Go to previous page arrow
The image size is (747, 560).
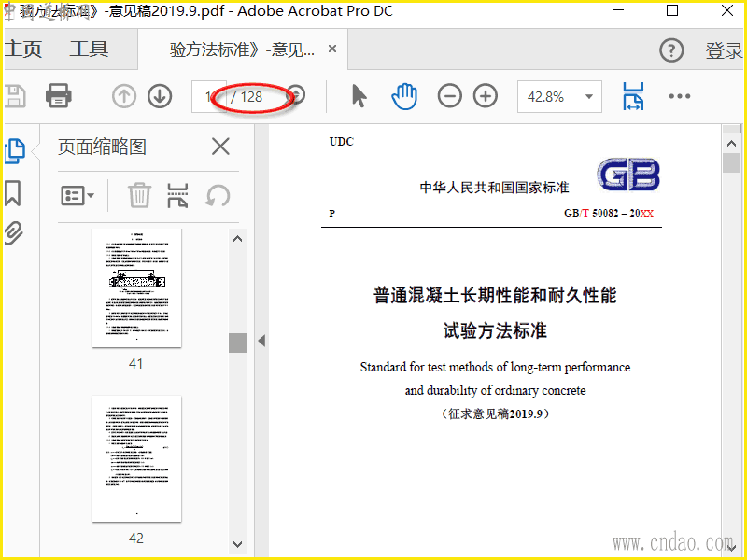pos(124,96)
